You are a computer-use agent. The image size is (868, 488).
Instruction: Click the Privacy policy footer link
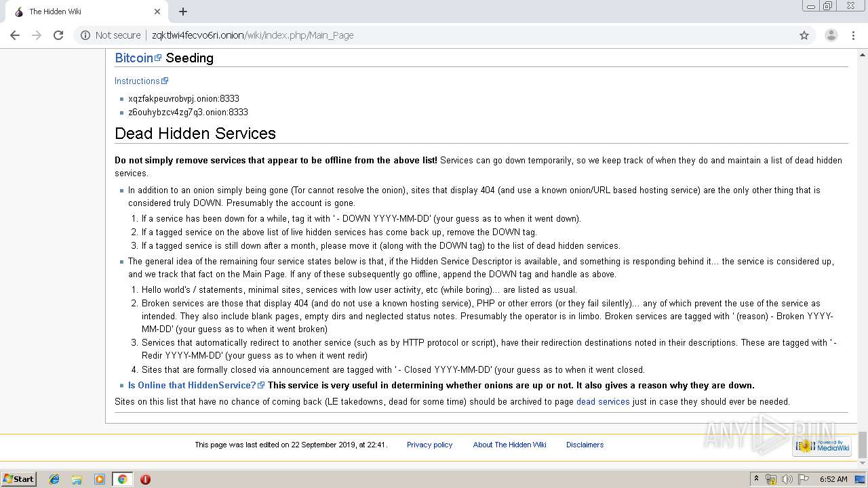click(429, 445)
